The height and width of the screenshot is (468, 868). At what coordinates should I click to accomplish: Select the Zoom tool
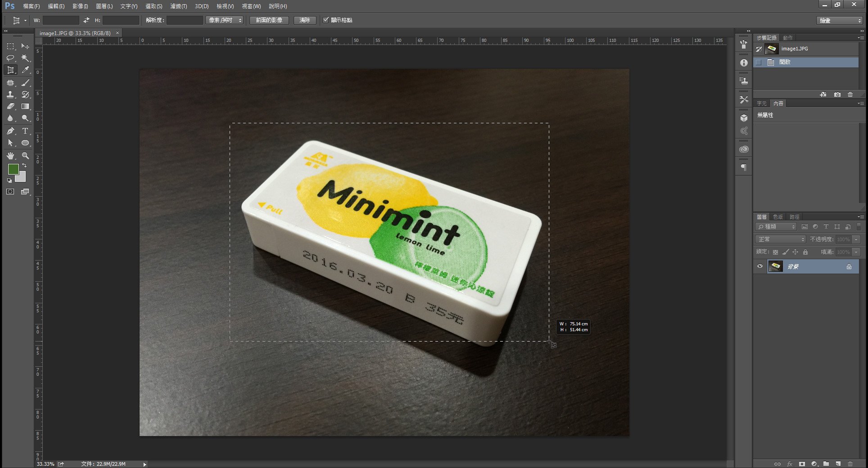pyautogui.click(x=25, y=156)
